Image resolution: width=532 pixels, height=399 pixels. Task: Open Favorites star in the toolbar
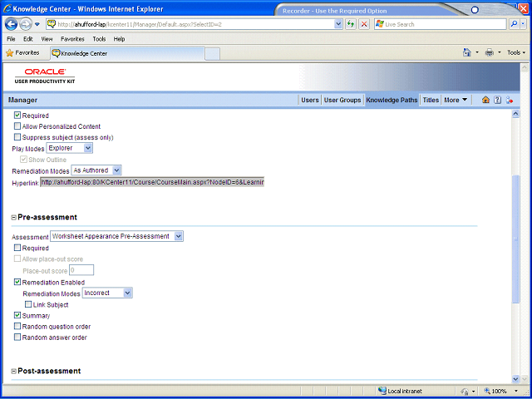[x=22, y=53]
